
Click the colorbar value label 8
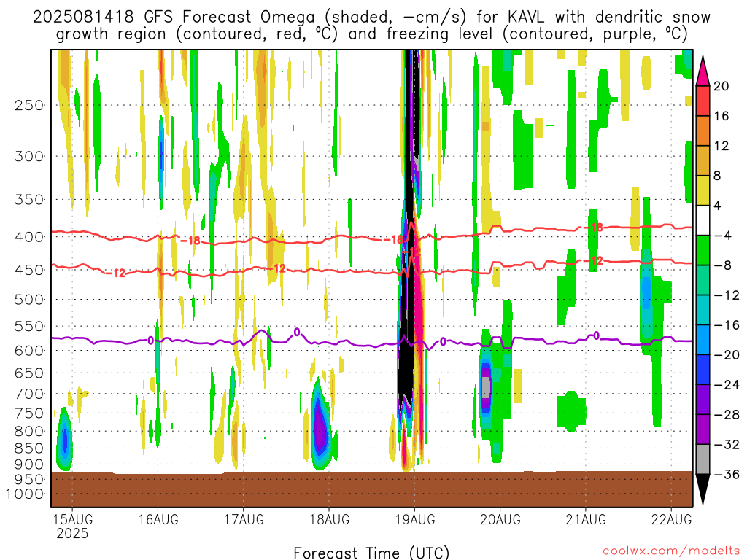(718, 176)
